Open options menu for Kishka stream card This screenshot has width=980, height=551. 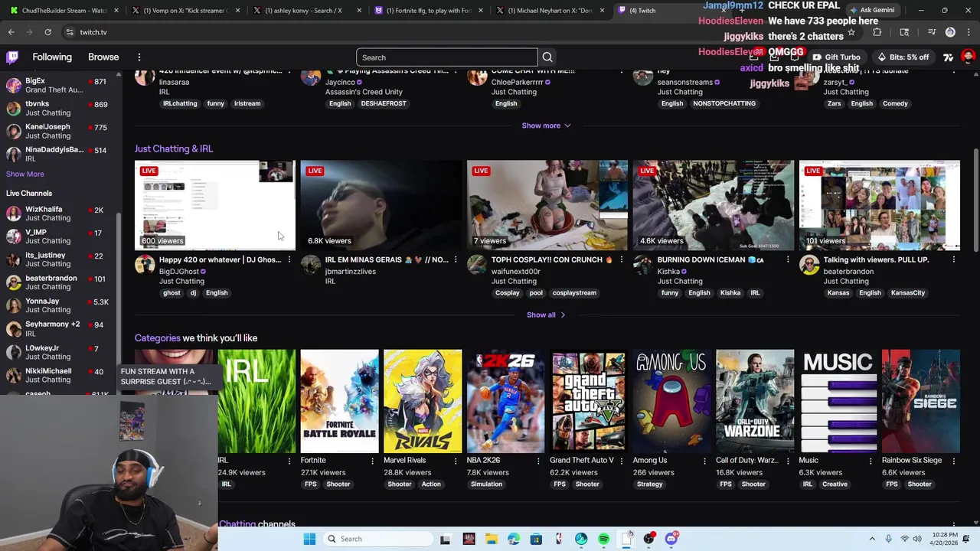[x=788, y=260]
